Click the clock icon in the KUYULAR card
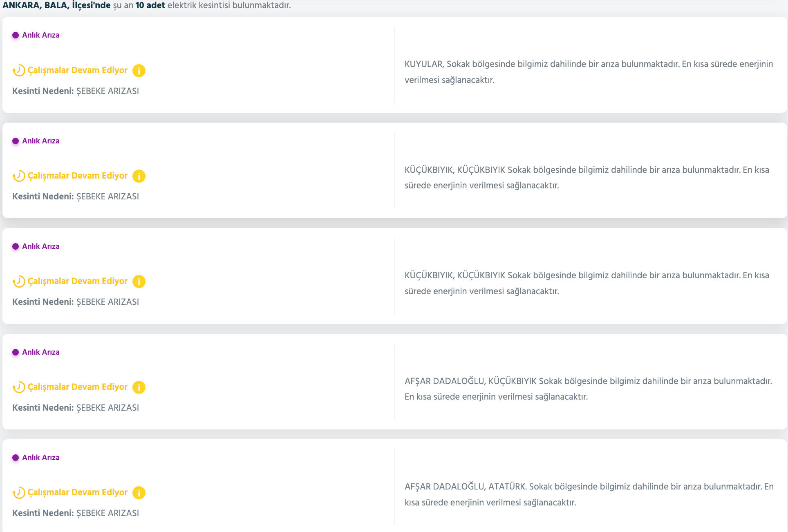 [x=19, y=71]
